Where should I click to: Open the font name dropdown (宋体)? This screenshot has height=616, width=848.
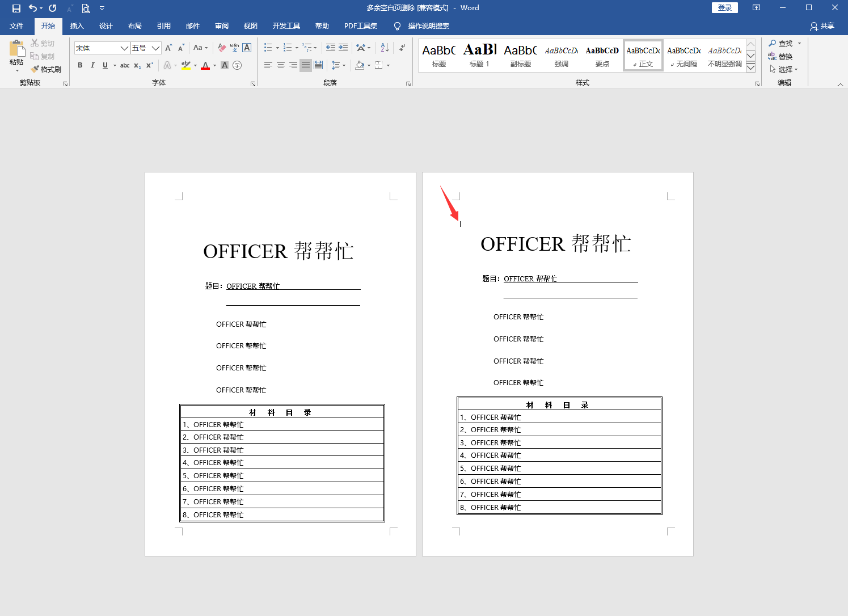pos(124,48)
